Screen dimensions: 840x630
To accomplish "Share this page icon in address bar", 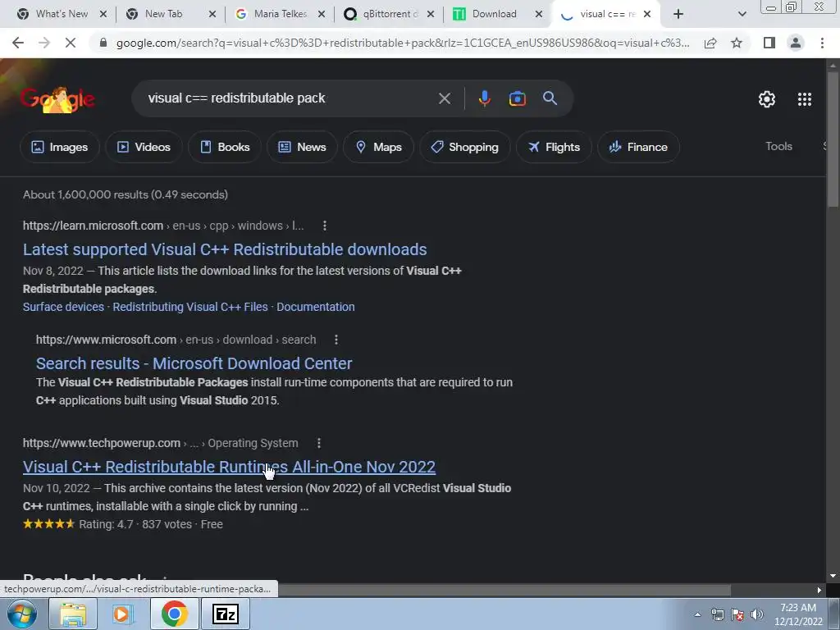I will pos(710,43).
